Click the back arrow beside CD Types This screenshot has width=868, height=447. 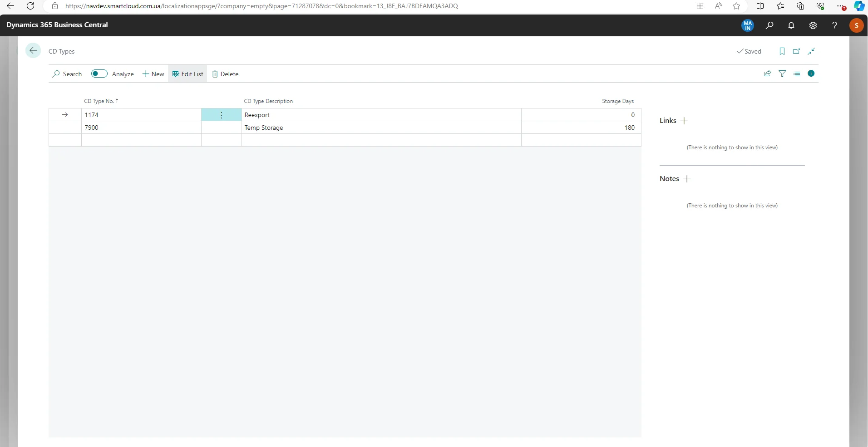33,51
